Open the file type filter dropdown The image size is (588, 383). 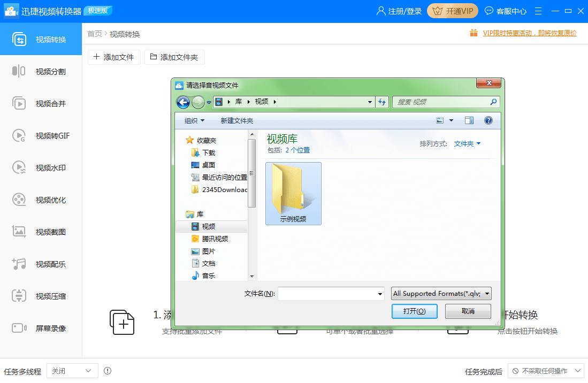[441, 294]
